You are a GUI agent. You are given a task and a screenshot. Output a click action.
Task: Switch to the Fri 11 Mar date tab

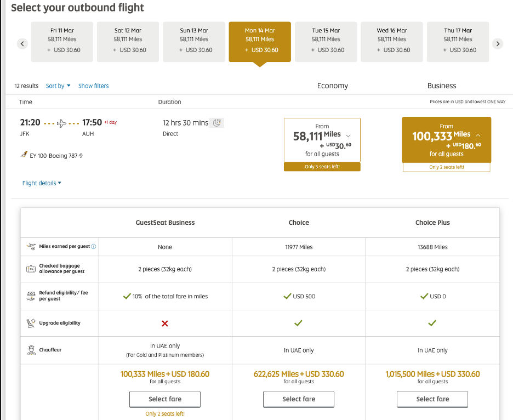coord(61,41)
